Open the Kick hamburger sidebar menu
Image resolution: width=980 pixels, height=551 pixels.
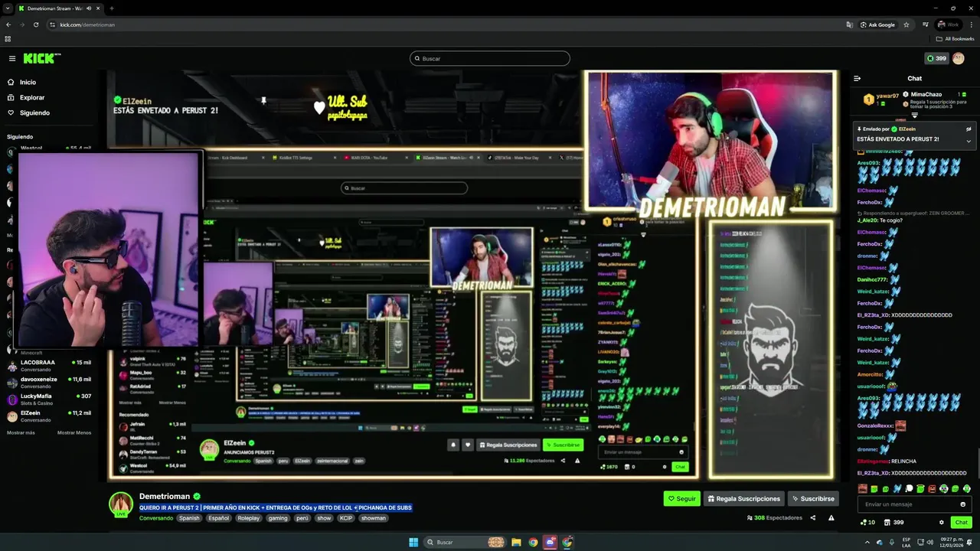click(x=12, y=58)
